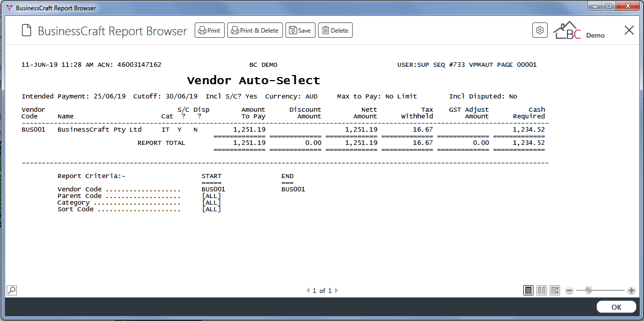Switch to two-page view mode

542,290
